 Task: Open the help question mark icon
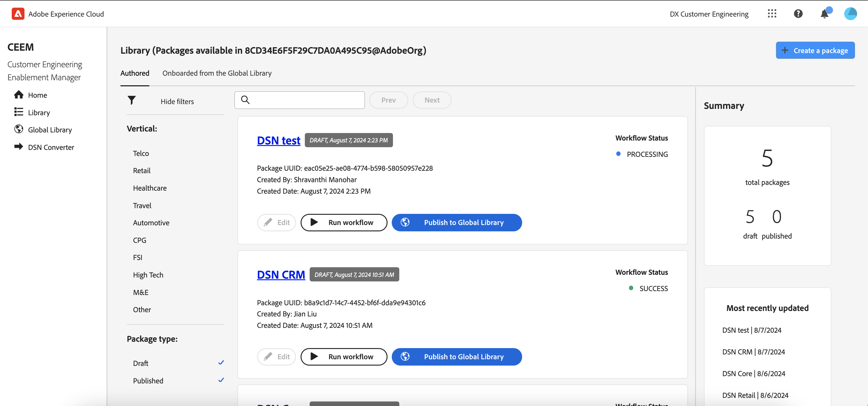point(798,14)
